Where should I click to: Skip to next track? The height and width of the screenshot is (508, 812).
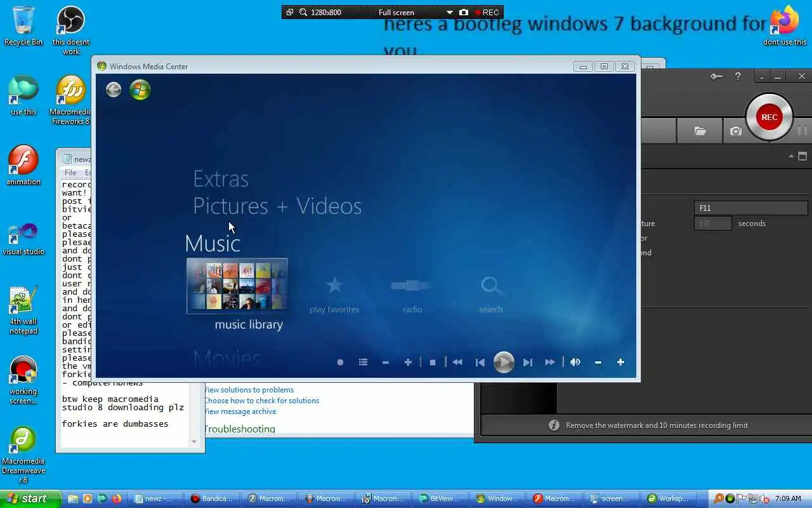tap(527, 362)
